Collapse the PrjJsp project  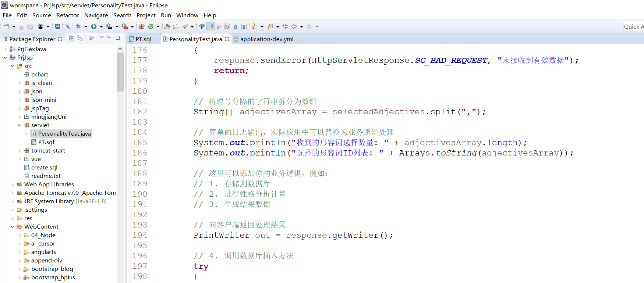(5, 58)
